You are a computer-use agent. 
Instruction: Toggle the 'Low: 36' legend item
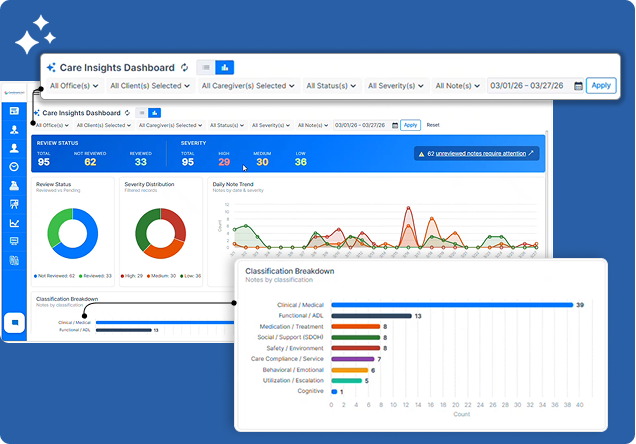(191, 276)
